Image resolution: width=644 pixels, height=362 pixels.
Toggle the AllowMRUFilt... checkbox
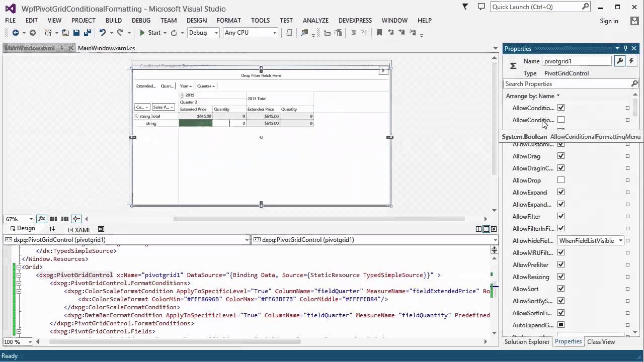coord(561,252)
